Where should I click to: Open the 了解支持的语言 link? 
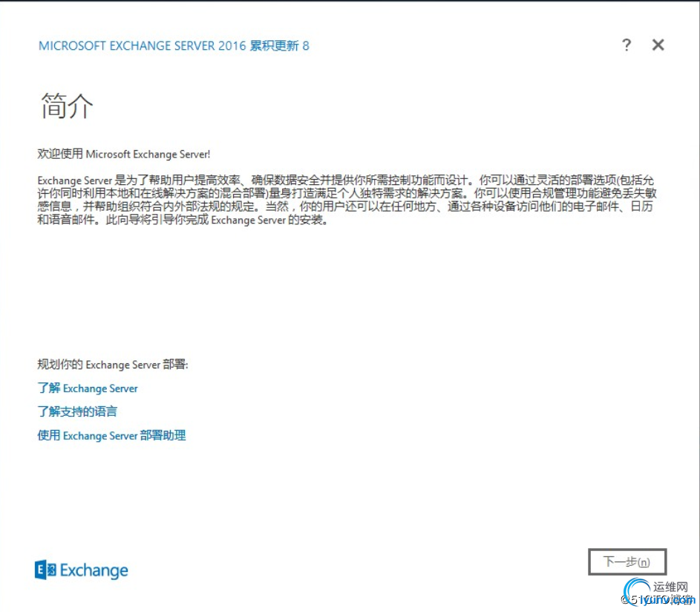77,411
